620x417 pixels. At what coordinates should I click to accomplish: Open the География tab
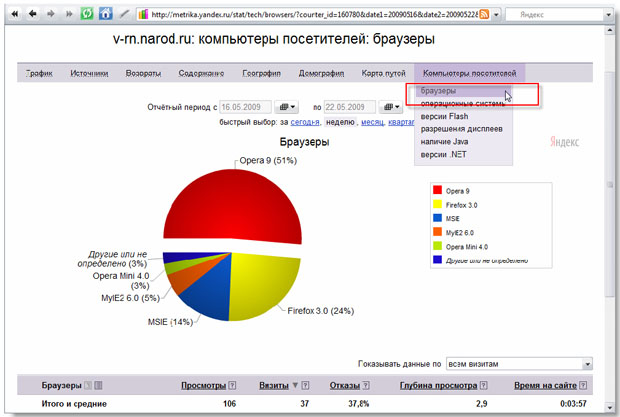pyautogui.click(x=261, y=73)
